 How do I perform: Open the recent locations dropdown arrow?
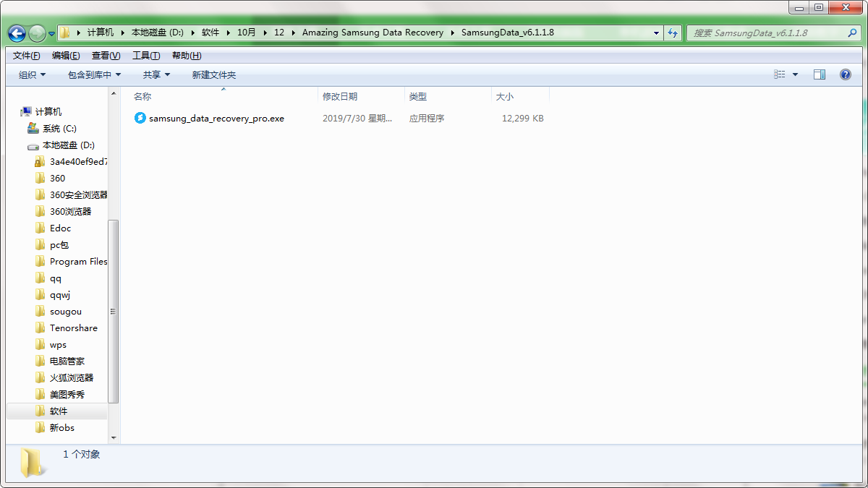point(51,33)
